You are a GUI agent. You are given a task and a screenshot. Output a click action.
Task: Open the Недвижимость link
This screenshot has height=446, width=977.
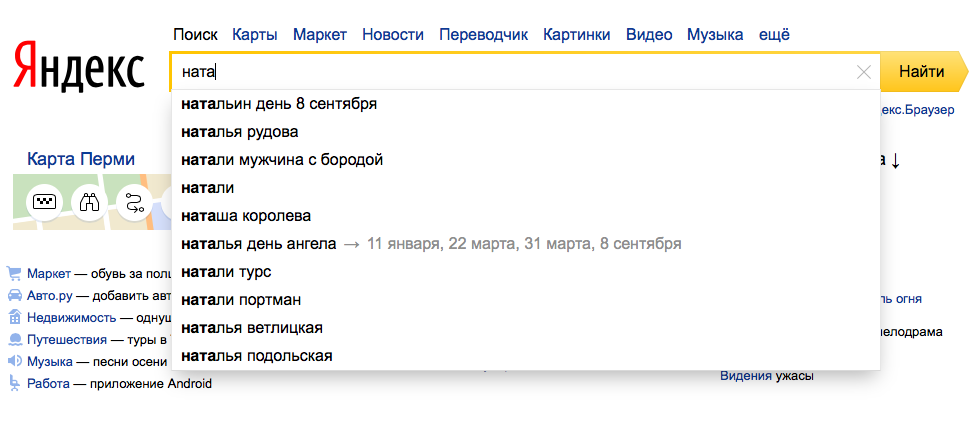click(x=71, y=318)
